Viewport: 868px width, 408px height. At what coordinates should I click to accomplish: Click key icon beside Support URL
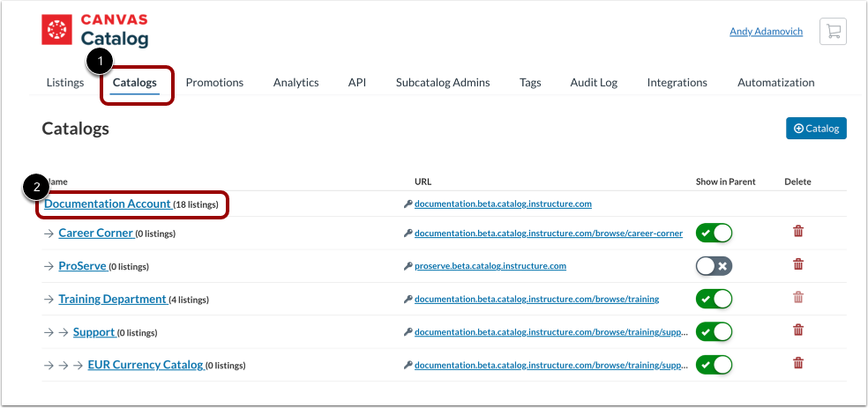coord(408,332)
